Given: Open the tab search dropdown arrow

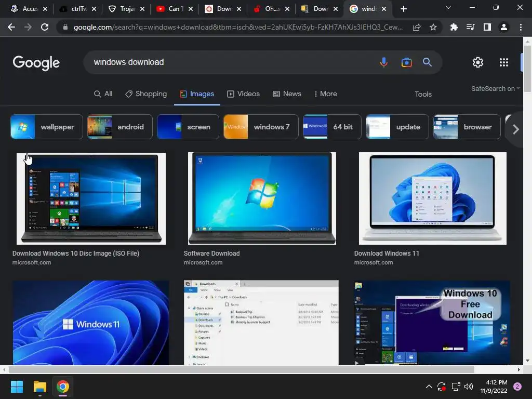Looking at the screenshot, I should 448,7.
